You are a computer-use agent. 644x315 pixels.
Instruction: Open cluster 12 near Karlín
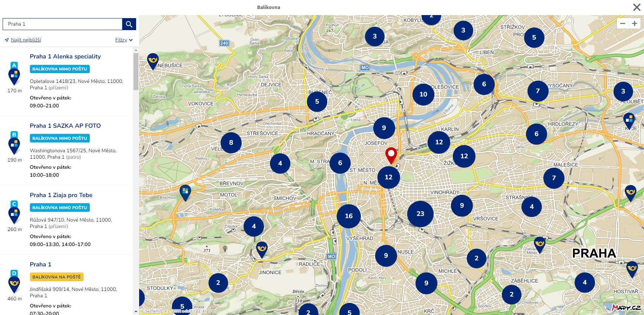(439, 142)
